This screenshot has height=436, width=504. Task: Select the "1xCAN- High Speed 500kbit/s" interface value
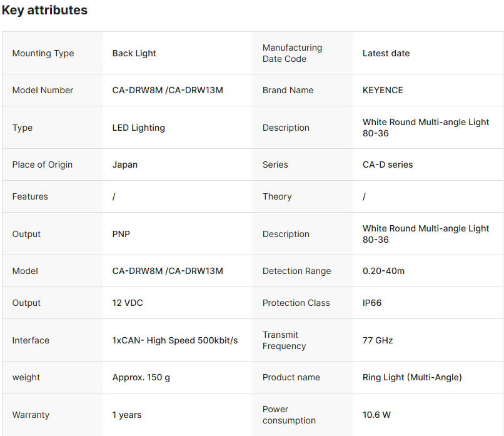click(175, 340)
